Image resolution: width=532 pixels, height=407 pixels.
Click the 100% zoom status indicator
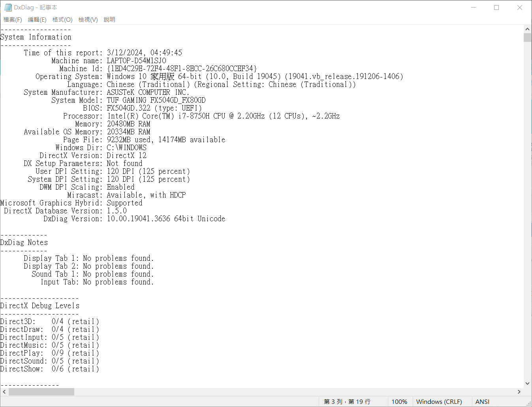click(x=399, y=401)
